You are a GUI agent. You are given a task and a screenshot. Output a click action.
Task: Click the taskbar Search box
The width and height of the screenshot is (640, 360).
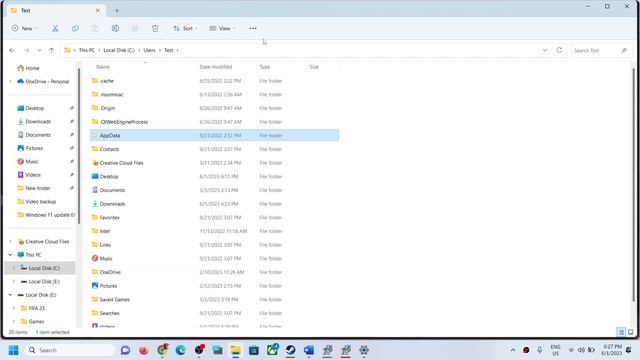[x=70, y=350]
